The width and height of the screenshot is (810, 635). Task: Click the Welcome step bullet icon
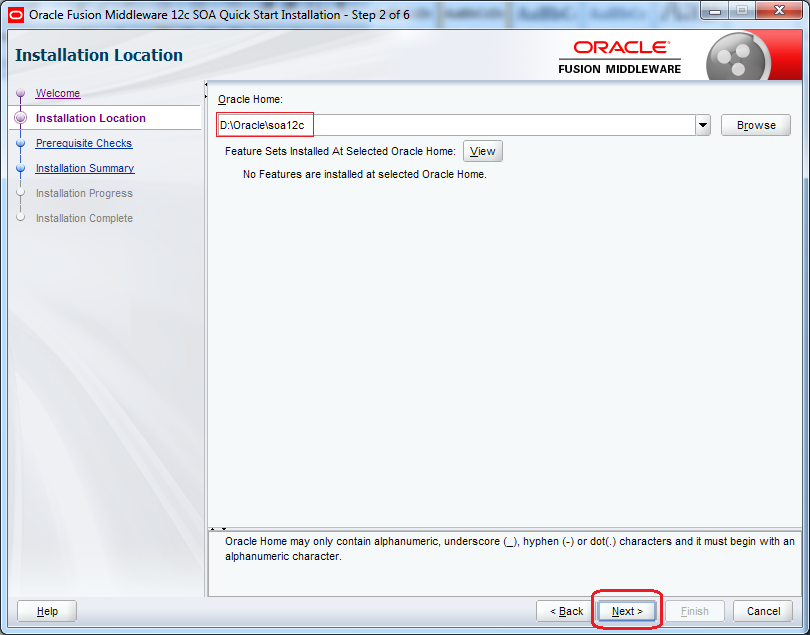(21, 93)
